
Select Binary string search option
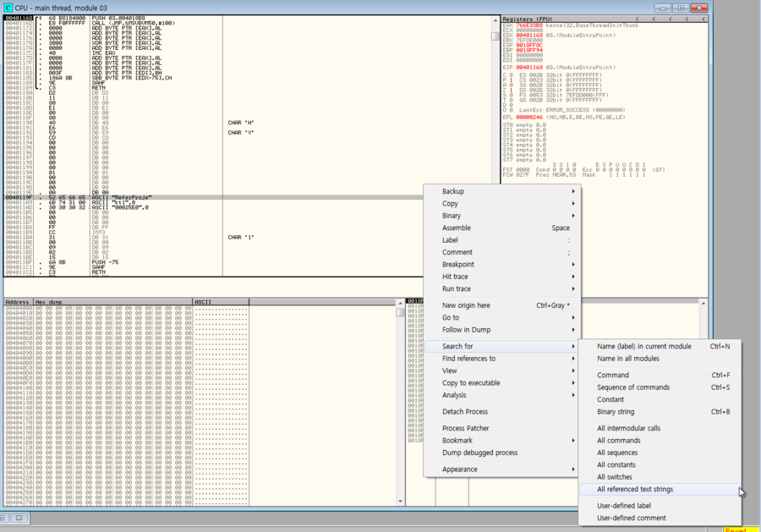coord(616,412)
